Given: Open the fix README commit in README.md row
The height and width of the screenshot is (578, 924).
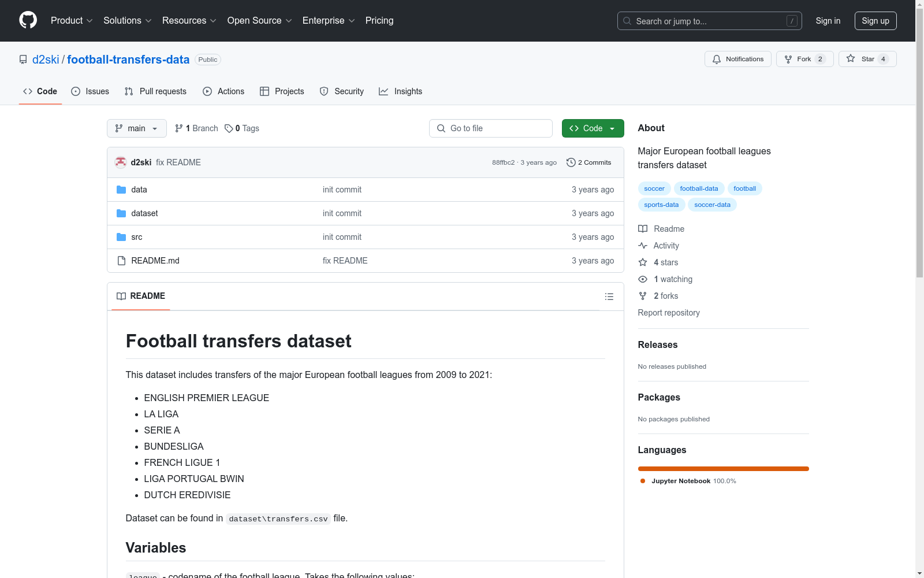Looking at the screenshot, I should pyautogui.click(x=345, y=261).
